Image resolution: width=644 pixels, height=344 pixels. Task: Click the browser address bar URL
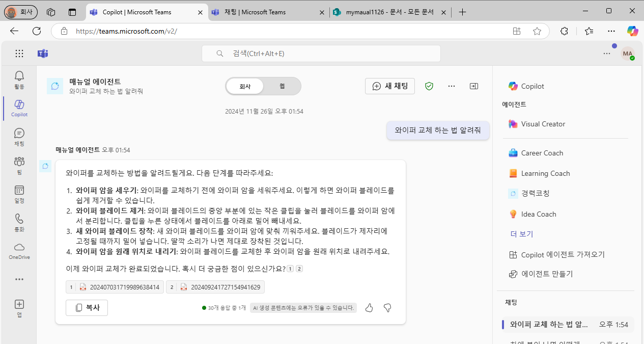pyautogui.click(x=126, y=31)
